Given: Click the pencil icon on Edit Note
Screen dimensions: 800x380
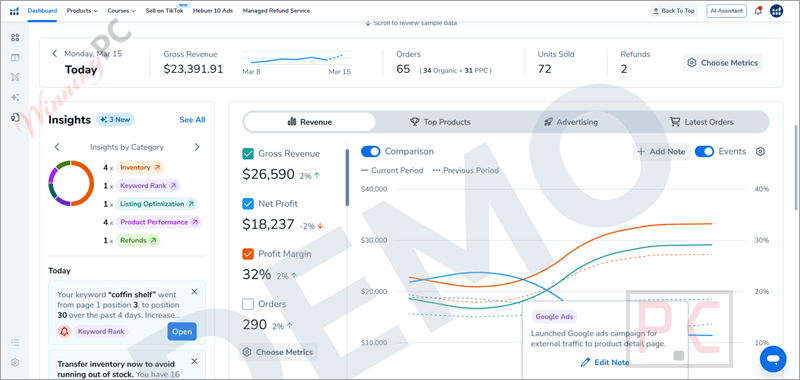Looking at the screenshot, I should [585, 363].
